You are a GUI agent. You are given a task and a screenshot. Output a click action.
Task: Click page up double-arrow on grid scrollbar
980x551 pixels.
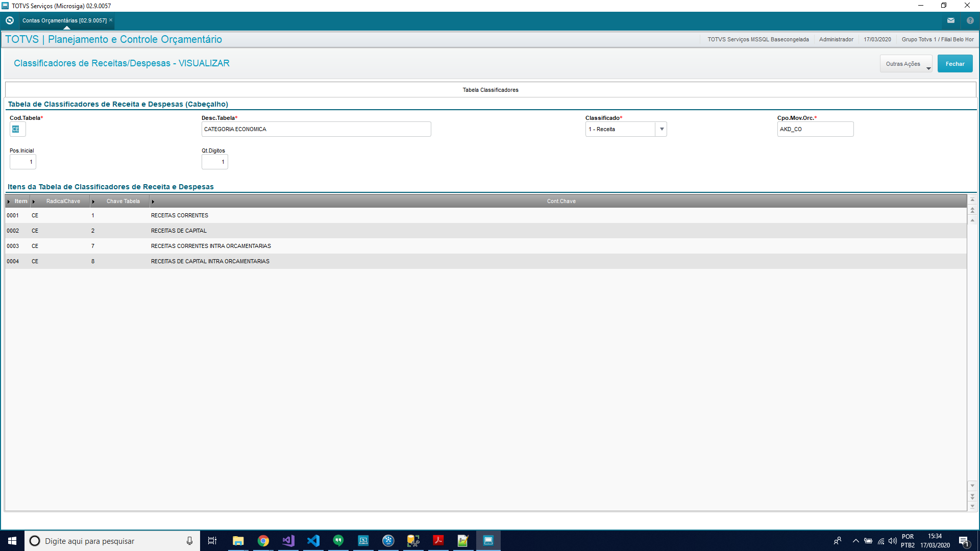972,210
